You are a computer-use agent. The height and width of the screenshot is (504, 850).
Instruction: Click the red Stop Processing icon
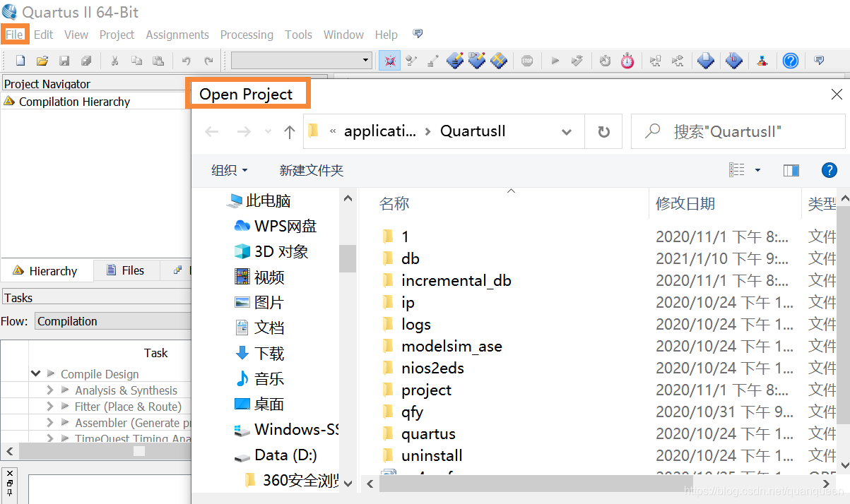(x=527, y=61)
